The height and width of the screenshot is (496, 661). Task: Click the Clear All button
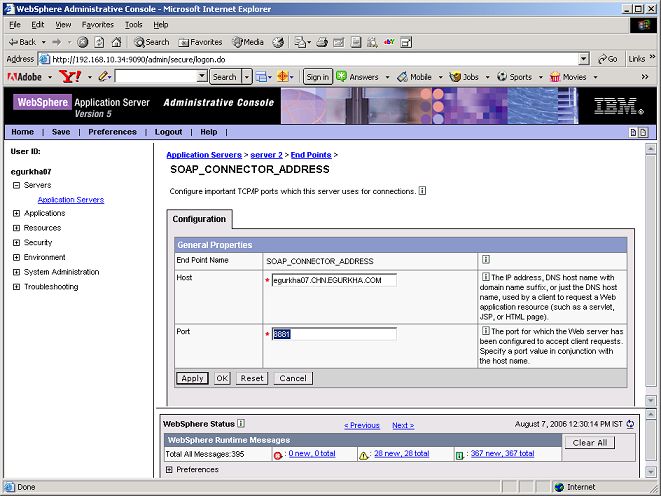(x=590, y=442)
